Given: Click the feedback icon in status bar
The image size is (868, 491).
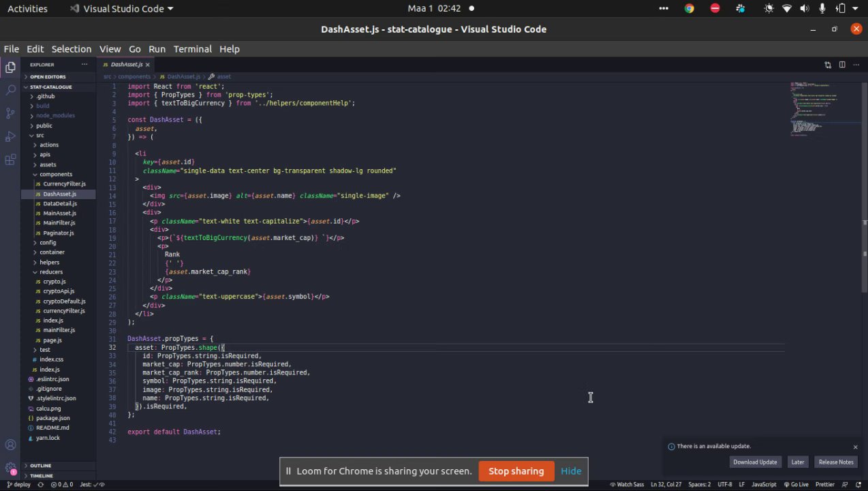Looking at the screenshot, I should pos(846,484).
